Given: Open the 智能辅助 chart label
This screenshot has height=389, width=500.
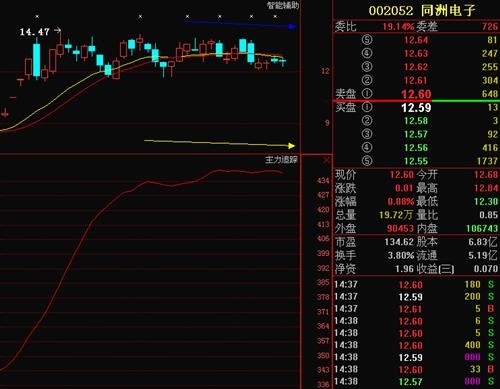Looking at the screenshot, I should (x=283, y=5).
